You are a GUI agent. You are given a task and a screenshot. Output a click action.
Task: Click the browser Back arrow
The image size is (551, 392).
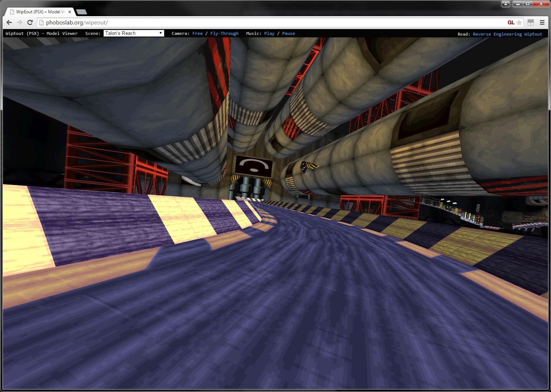[x=9, y=22]
